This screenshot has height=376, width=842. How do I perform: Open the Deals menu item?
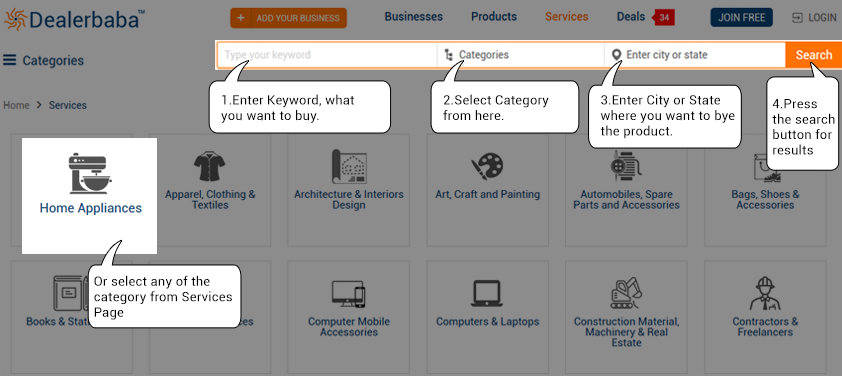[x=630, y=17]
